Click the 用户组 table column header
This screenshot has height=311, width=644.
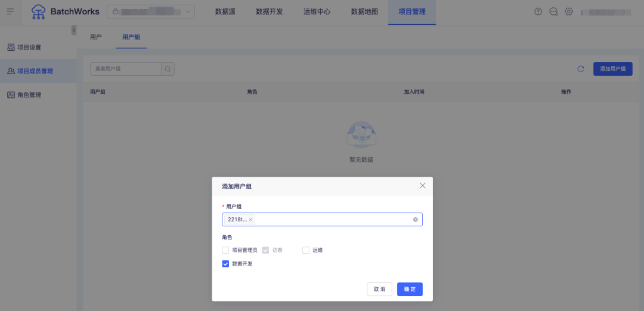[98, 92]
